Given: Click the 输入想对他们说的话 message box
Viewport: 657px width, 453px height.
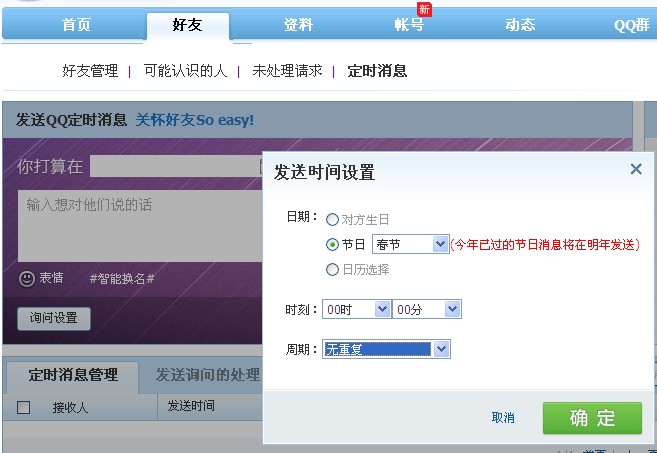Looking at the screenshot, I should tap(140, 226).
